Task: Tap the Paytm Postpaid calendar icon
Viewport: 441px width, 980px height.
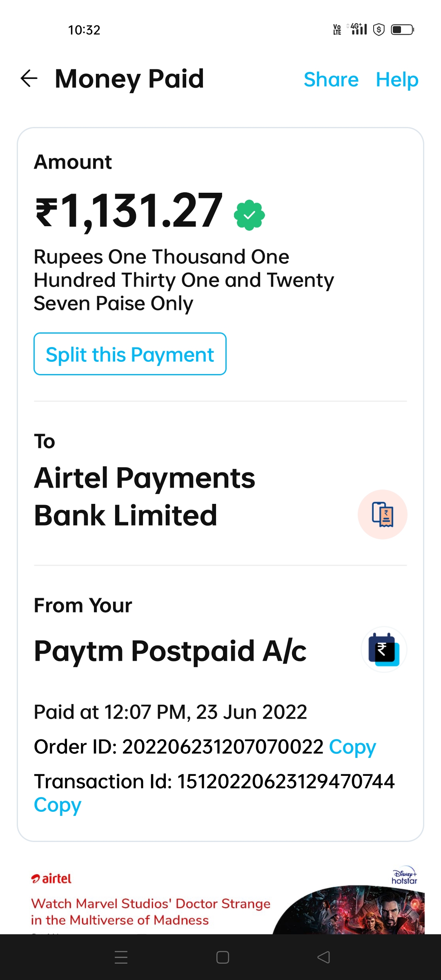Action: [x=383, y=650]
